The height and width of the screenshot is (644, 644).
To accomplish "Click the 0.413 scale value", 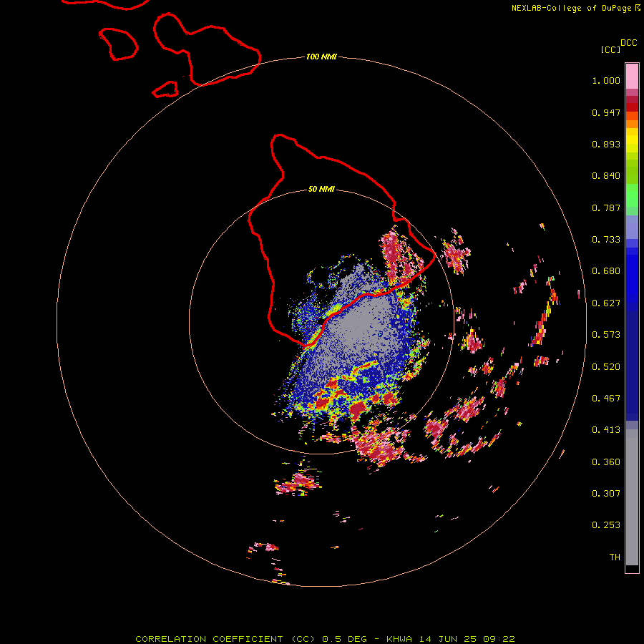I will (x=606, y=430).
